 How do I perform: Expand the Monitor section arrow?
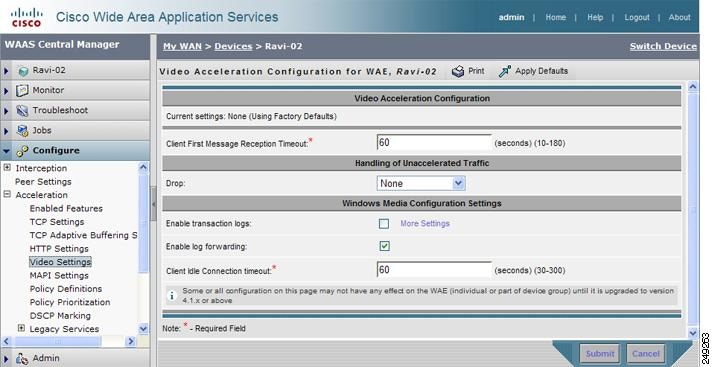point(6,91)
